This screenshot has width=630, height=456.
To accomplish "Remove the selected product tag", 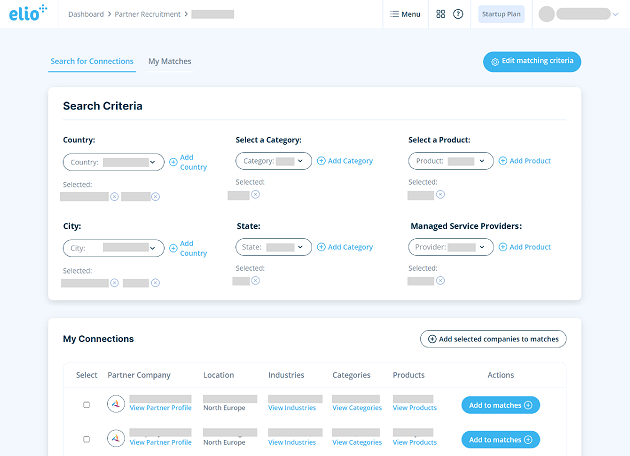I will pos(441,194).
